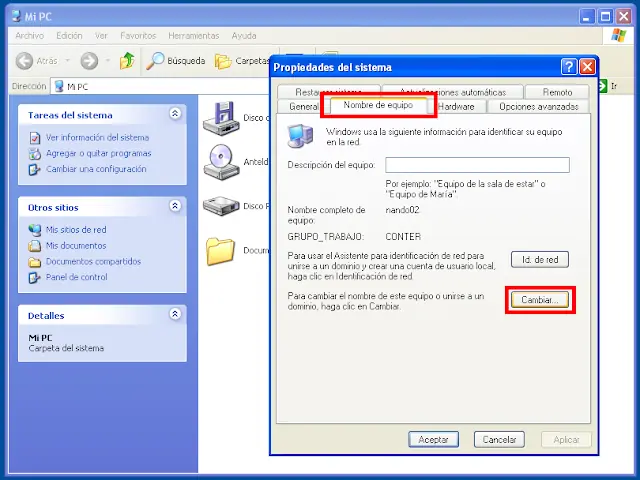Toggle the Carpetas folders view
This screenshot has height=480, width=640.
coord(242,61)
